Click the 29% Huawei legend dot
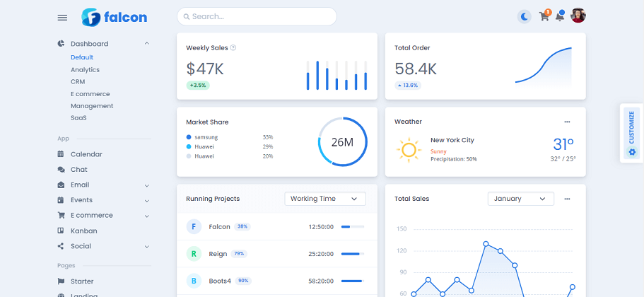The height and width of the screenshot is (297, 644). coord(189,146)
